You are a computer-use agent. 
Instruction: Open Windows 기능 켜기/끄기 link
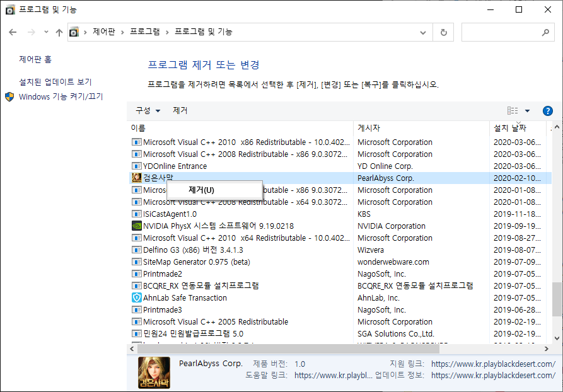(61, 96)
